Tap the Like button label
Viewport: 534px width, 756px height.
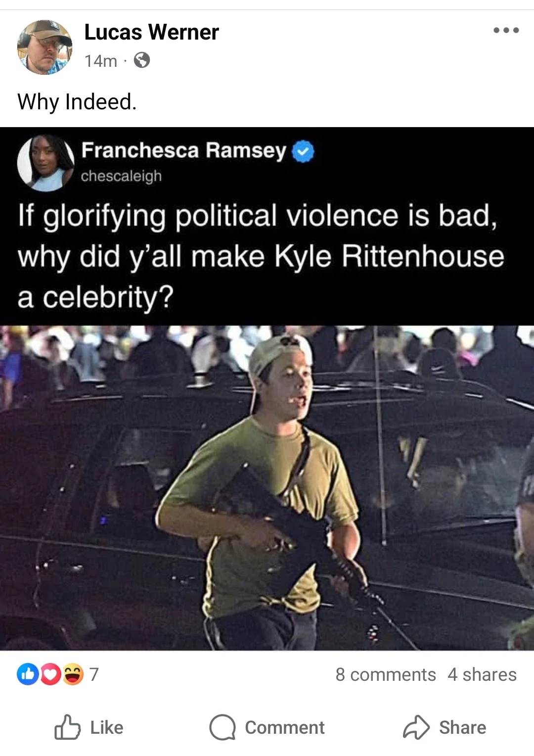point(107,727)
